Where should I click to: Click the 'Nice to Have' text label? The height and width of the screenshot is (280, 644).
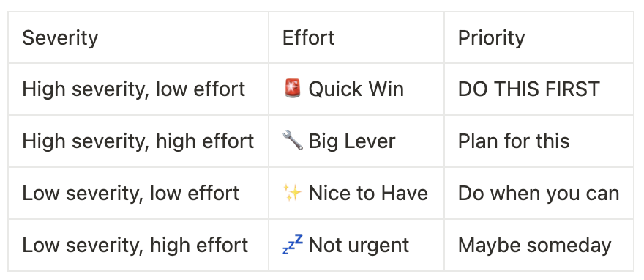[368, 193]
